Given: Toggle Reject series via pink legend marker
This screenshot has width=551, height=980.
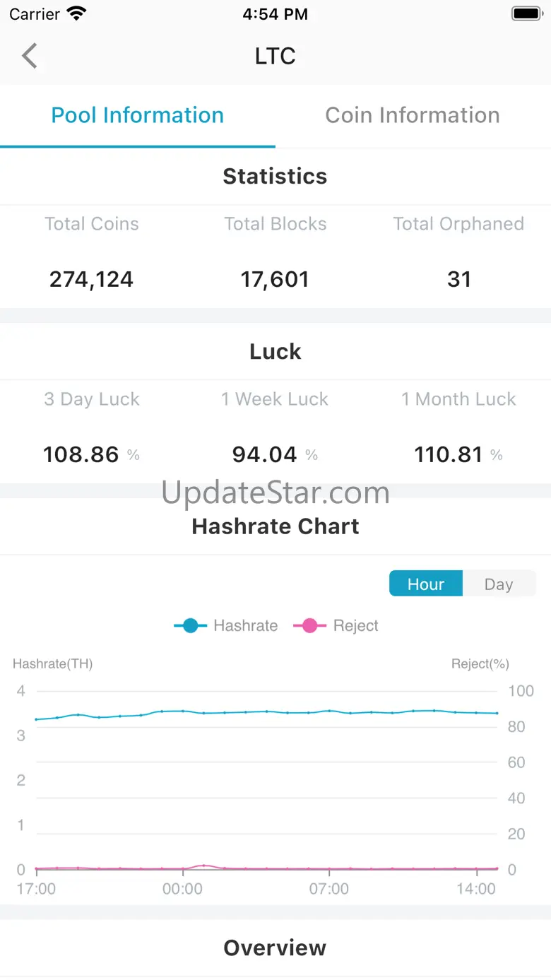Looking at the screenshot, I should (309, 625).
